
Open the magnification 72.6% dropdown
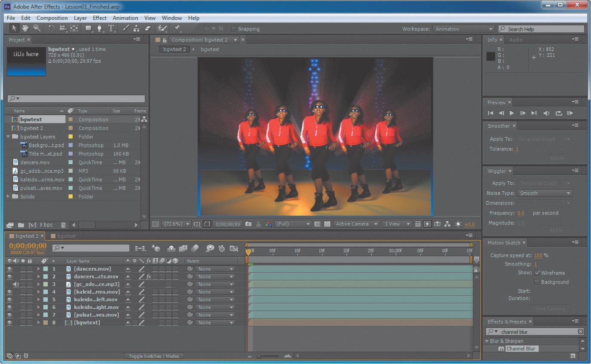click(x=175, y=224)
